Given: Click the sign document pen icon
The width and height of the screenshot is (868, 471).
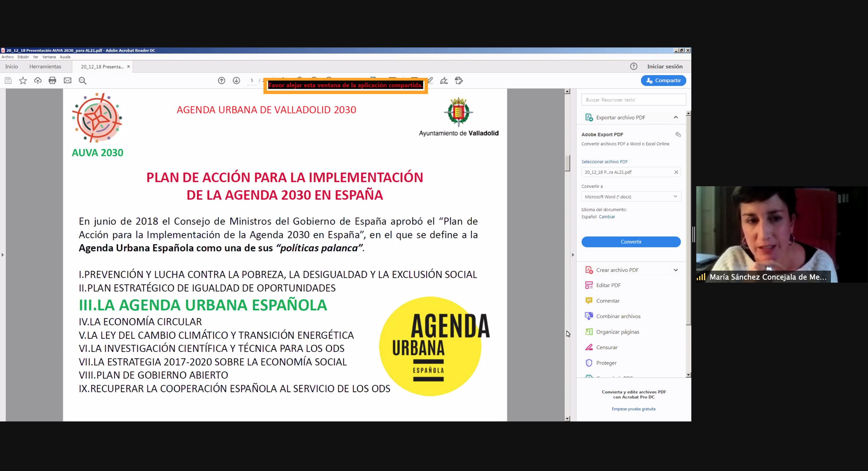Looking at the screenshot, I should [444, 80].
